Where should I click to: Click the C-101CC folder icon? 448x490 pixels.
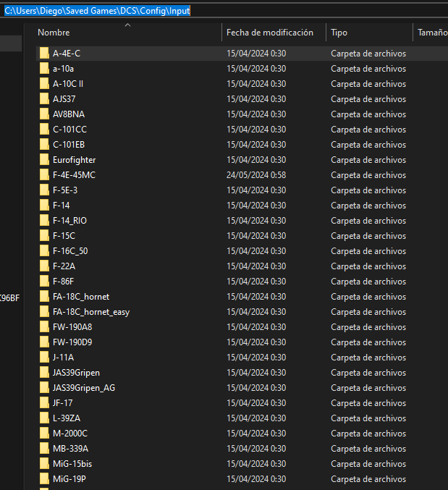(x=44, y=130)
